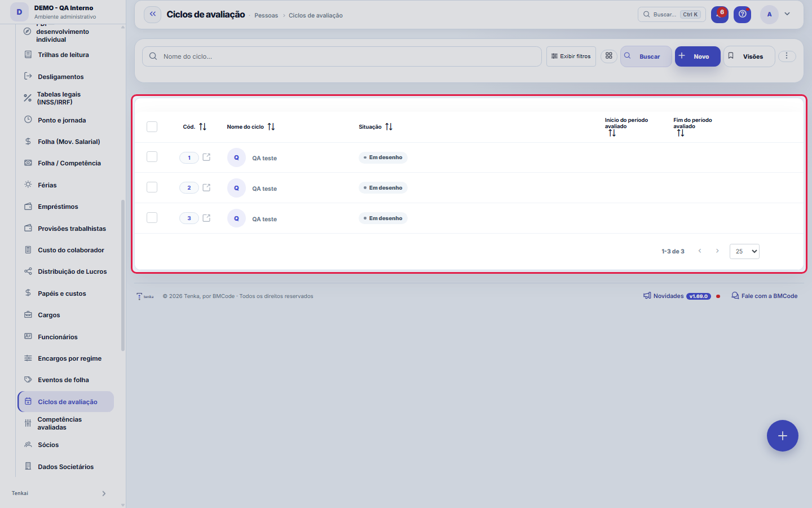Image resolution: width=812 pixels, height=508 pixels.
Task: Check the row 1 checkbox
Action: pyautogui.click(x=152, y=157)
